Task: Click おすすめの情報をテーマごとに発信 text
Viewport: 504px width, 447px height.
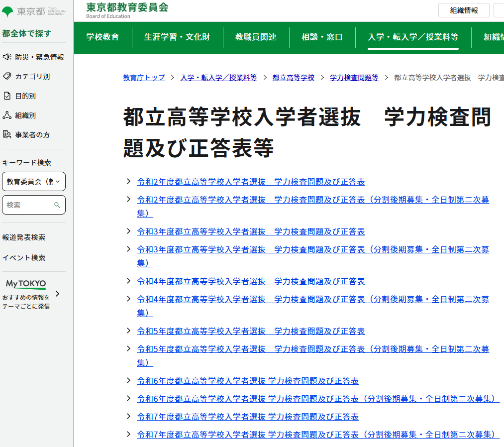Action: click(26, 302)
